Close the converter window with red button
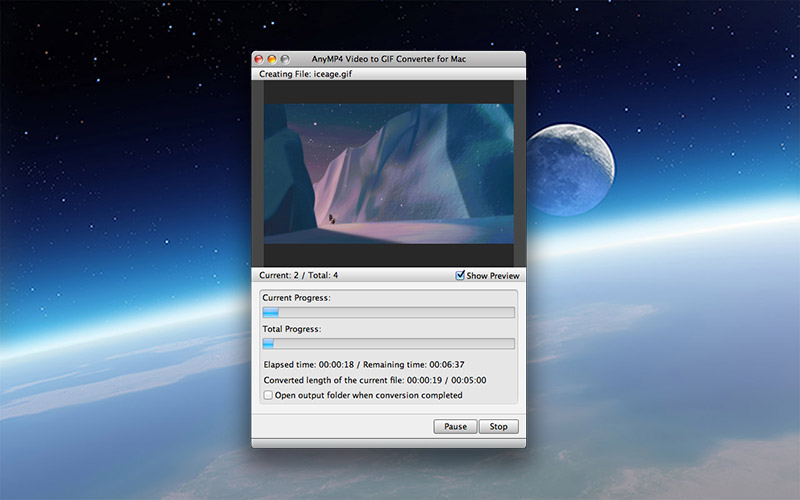The image size is (800, 500). (259, 59)
